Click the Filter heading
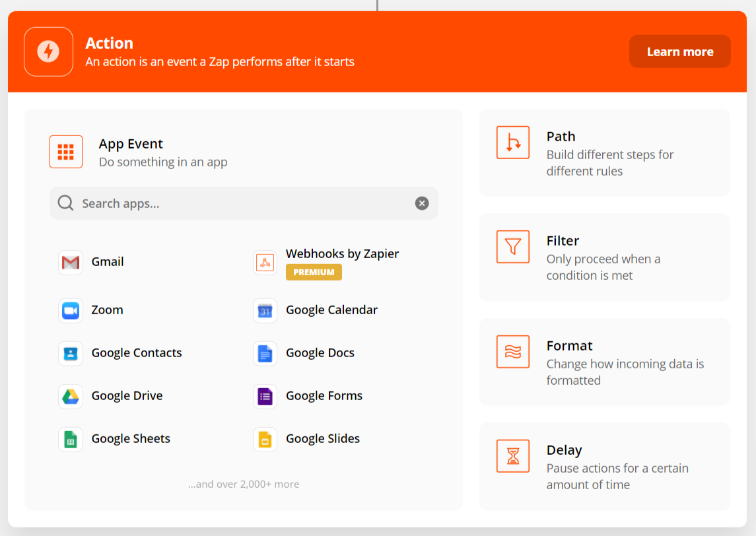The width and height of the screenshot is (756, 536). [x=563, y=240]
